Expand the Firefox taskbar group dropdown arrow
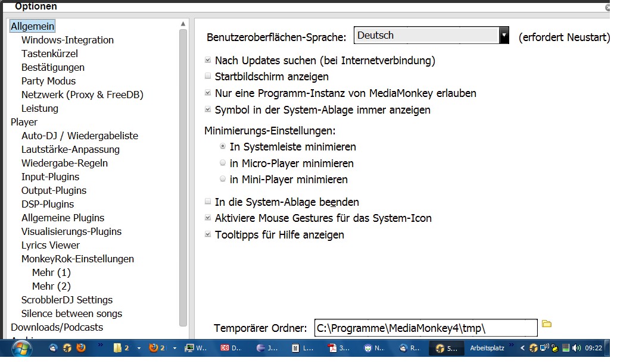The height and width of the screenshot is (364, 617). [x=174, y=349]
